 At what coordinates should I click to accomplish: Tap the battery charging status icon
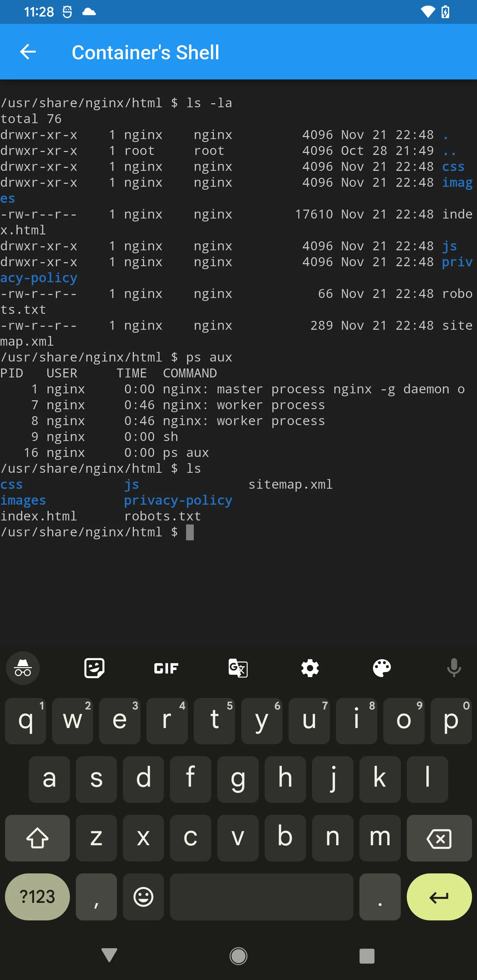point(445,12)
